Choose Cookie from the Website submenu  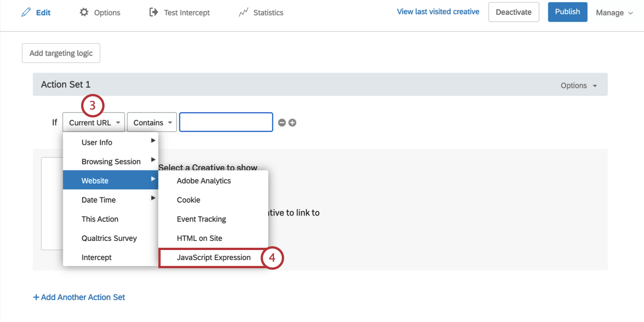(x=188, y=200)
